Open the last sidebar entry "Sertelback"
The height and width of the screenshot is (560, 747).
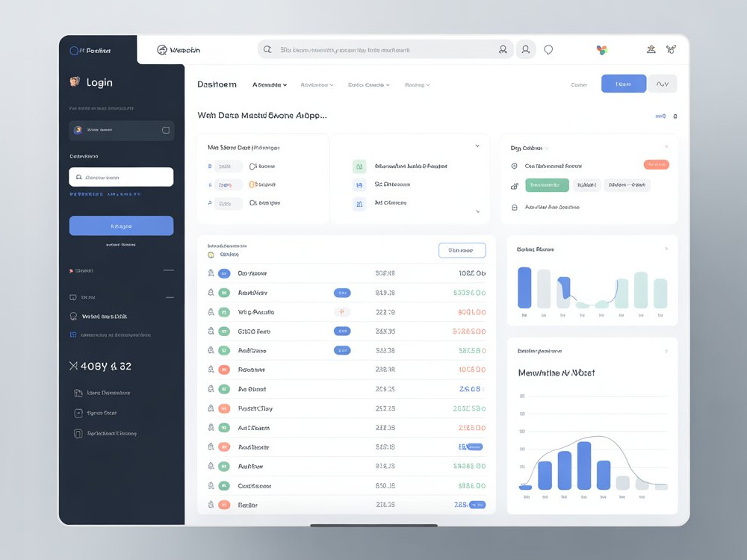105,433
